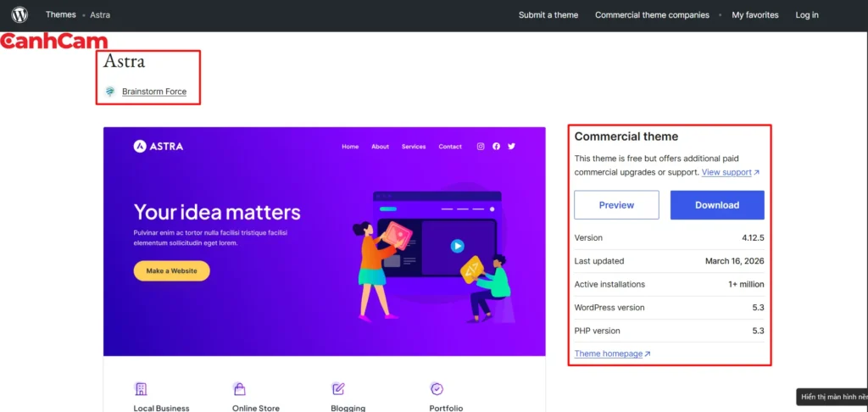868x412 pixels.
Task: Click the Instagram icon in preview header
Action: (x=481, y=146)
